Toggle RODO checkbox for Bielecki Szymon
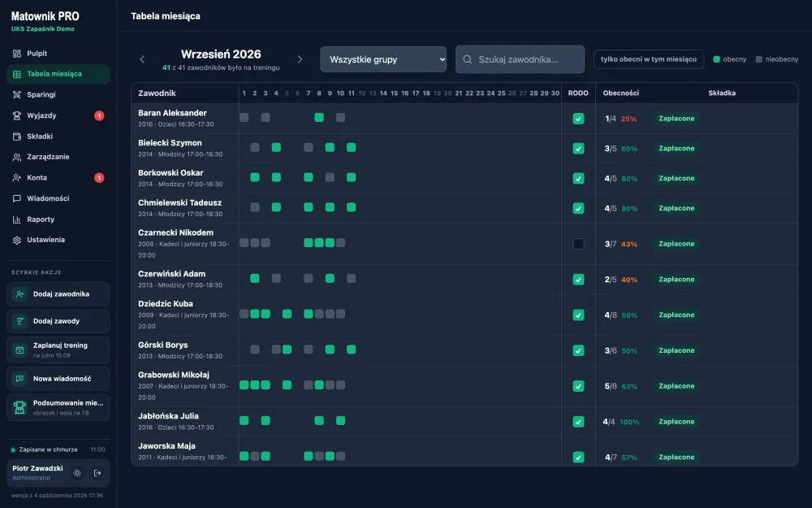 click(578, 149)
